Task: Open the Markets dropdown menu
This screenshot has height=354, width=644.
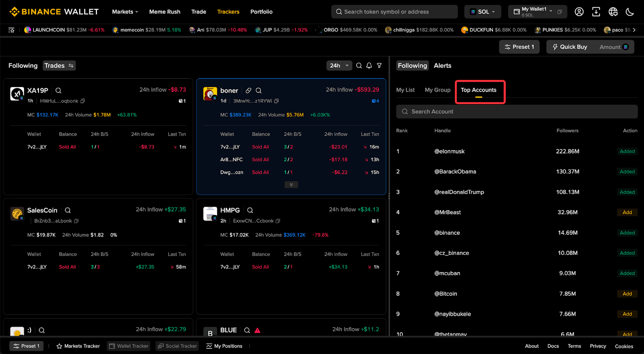Action: coord(125,12)
